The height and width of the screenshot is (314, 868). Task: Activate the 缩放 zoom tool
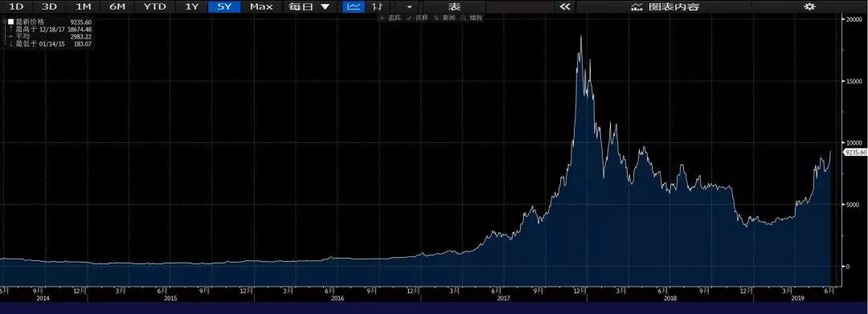[x=473, y=18]
